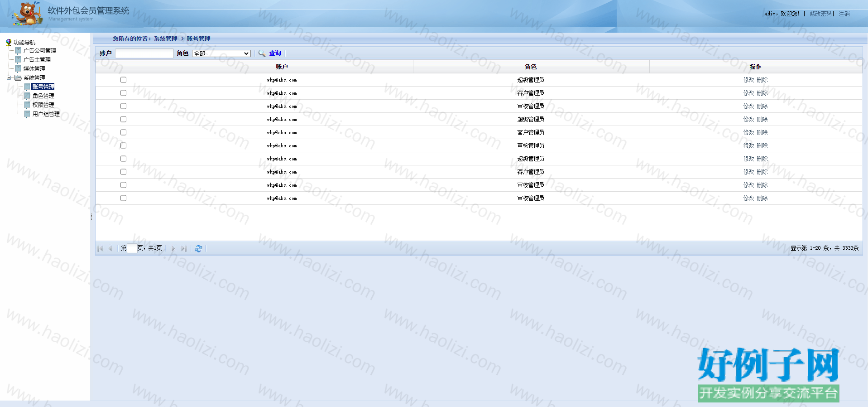This screenshot has width=868, height=407.
Task: Click 删除 in the third row
Action: (x=762, y=106)
